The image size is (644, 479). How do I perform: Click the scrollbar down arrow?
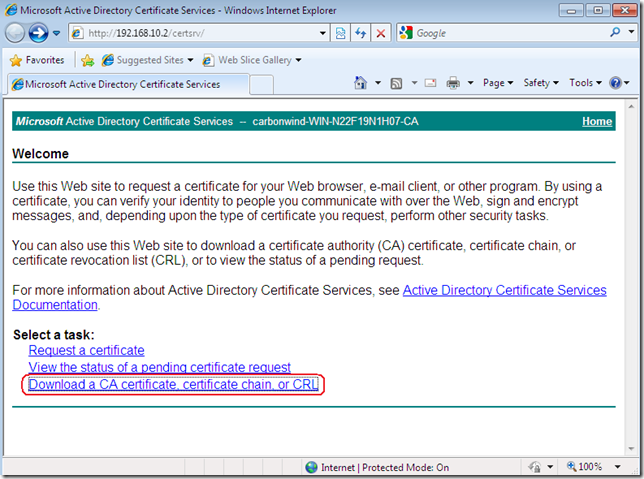point(631,449)
